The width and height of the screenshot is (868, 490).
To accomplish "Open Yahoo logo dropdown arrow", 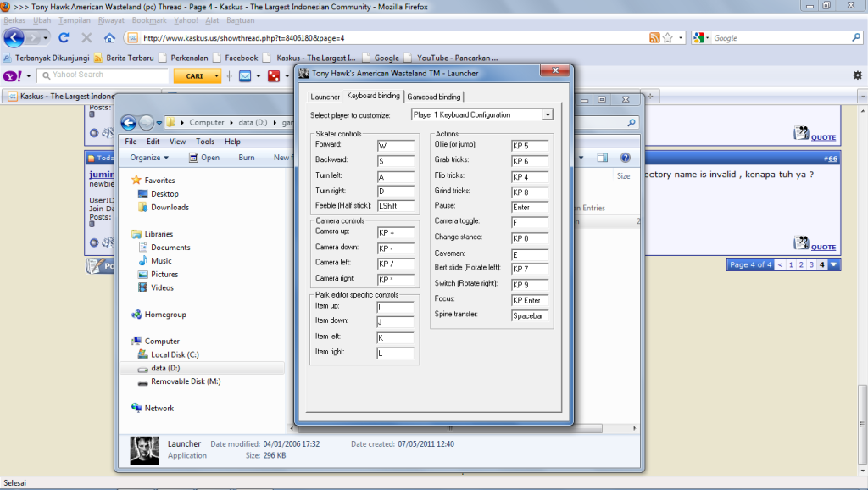I will 28,75.
